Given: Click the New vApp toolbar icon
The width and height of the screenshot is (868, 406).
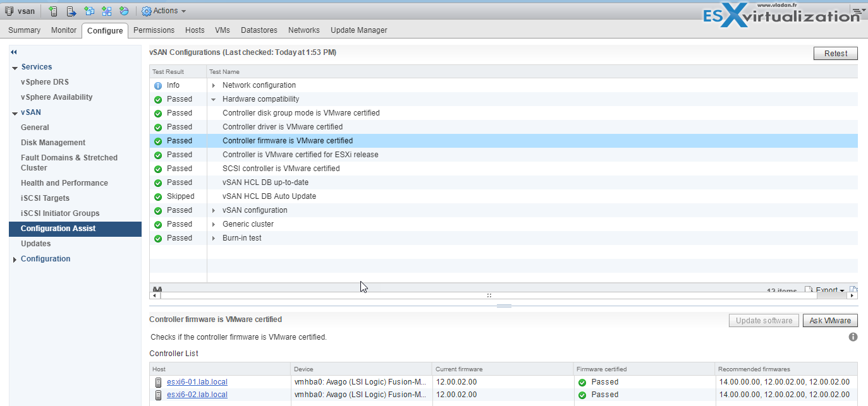Looking at the screenshot, I should coord(107,11).
